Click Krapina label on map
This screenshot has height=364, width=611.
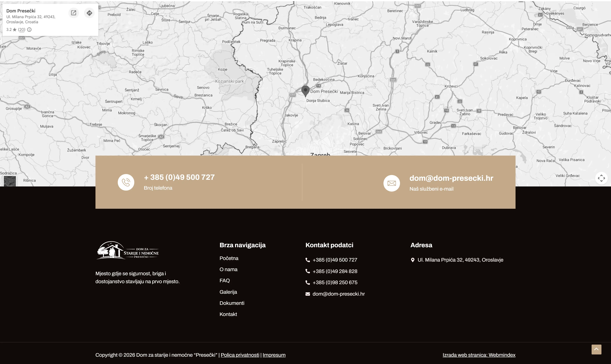pos(295,40)
